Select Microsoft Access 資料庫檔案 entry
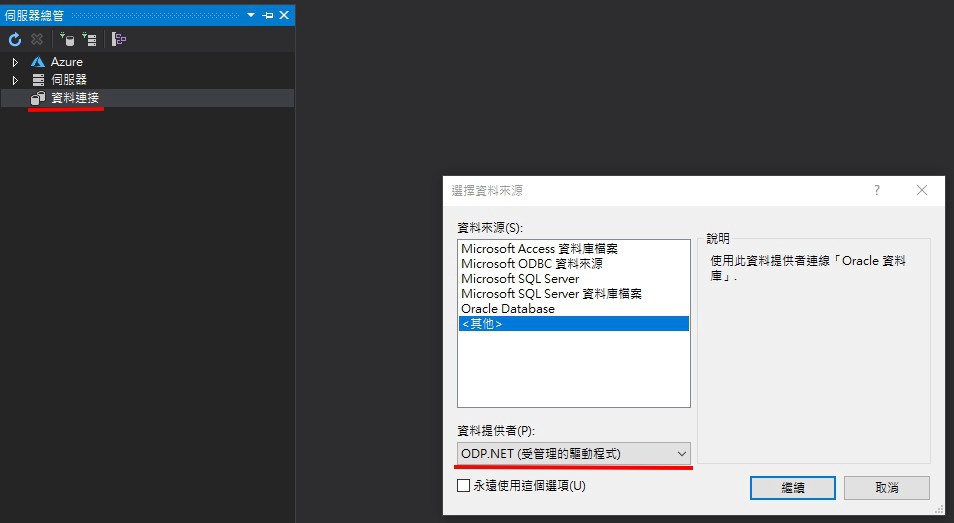 (x=539, y=249)
